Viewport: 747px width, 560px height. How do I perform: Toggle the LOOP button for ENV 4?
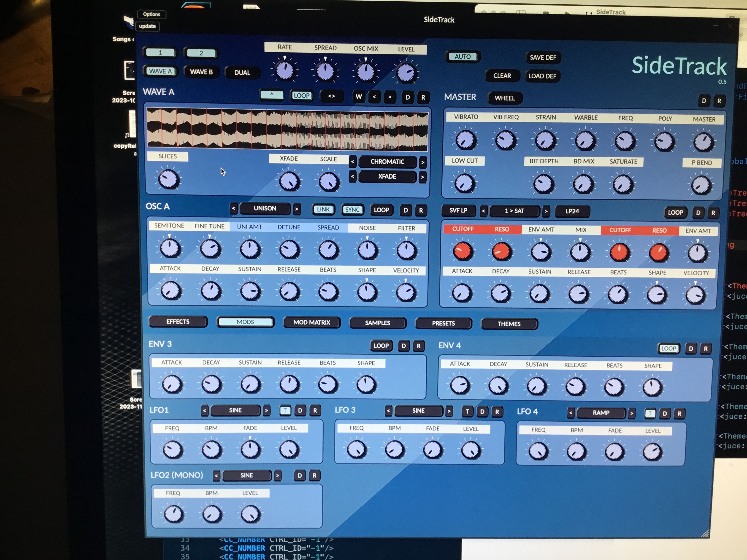pyautogui.click(x=669, y=348)
